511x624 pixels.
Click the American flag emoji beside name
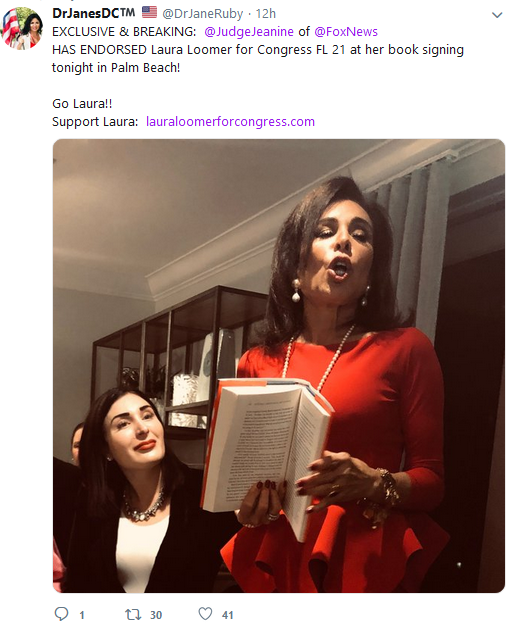pyautogui.click(x=149, y=12)
